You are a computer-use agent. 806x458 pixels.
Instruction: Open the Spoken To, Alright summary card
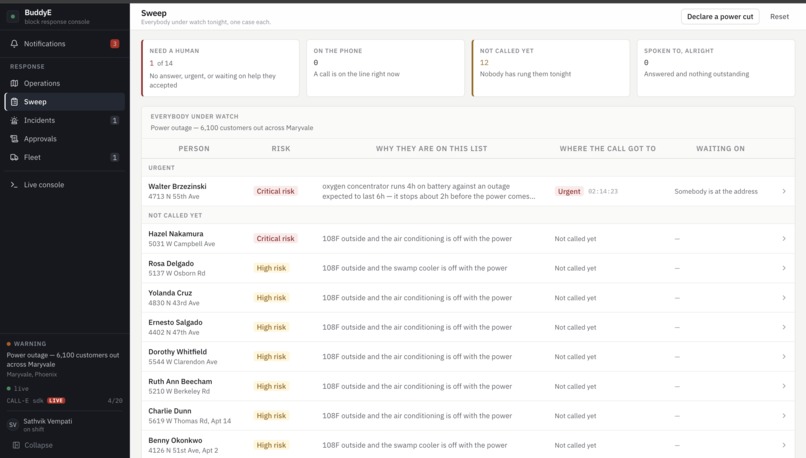point(716,68)
